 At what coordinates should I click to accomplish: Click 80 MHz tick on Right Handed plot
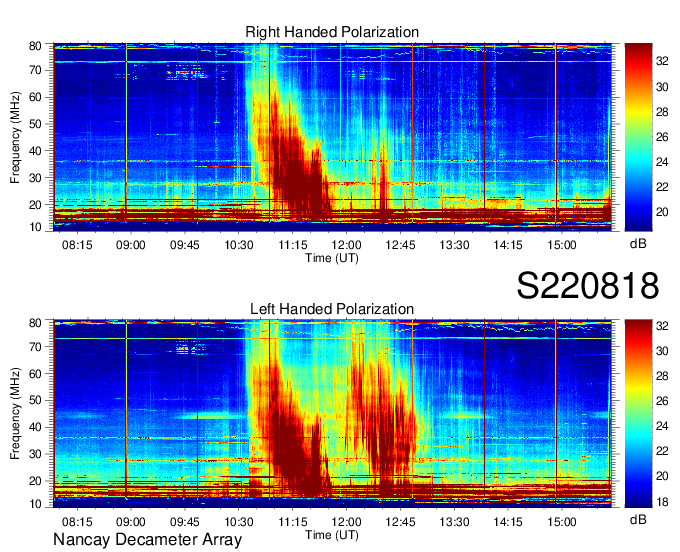[x=35, y=46]
